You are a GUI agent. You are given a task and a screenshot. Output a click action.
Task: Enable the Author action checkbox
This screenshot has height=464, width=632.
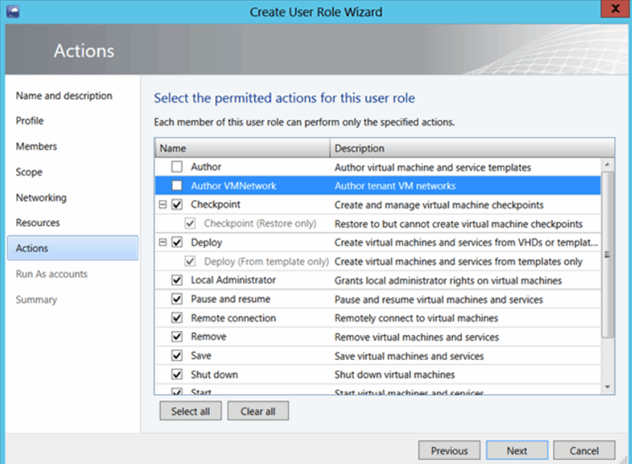pyautogui.click(x=177, y=167)
